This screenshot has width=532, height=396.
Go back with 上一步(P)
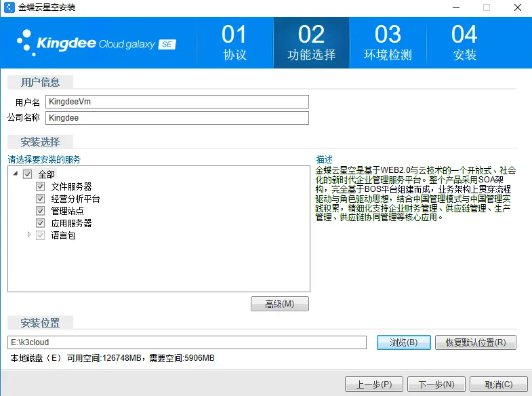click(374, 384)
